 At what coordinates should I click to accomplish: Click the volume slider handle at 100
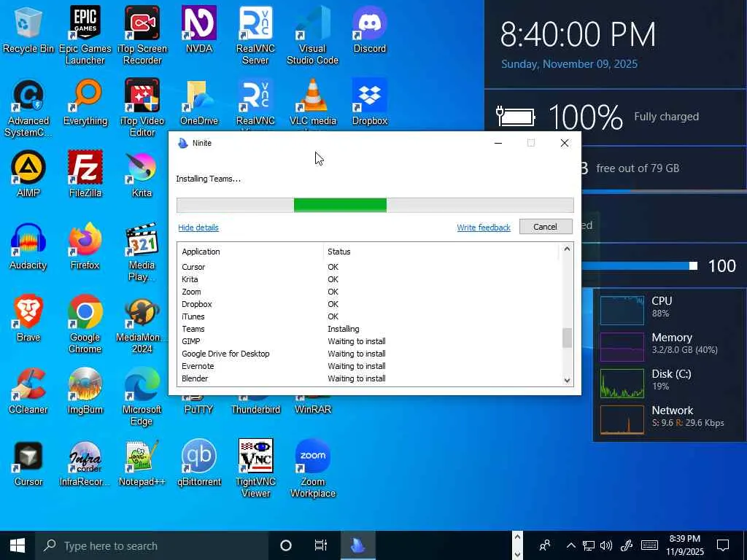click(x=694, y=265)
